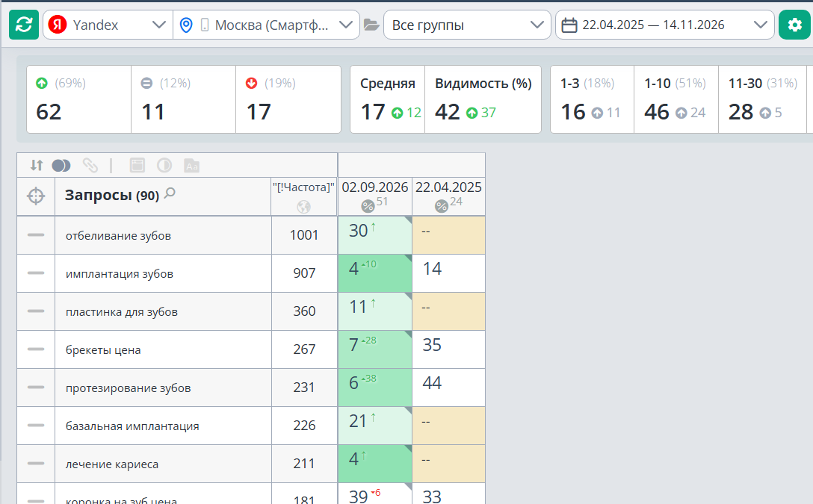The image size is (813, 504).
Task: Open the date range 22.04.2025 — 14.11.2026 dropdown
Action: click(x=665, y=25)
